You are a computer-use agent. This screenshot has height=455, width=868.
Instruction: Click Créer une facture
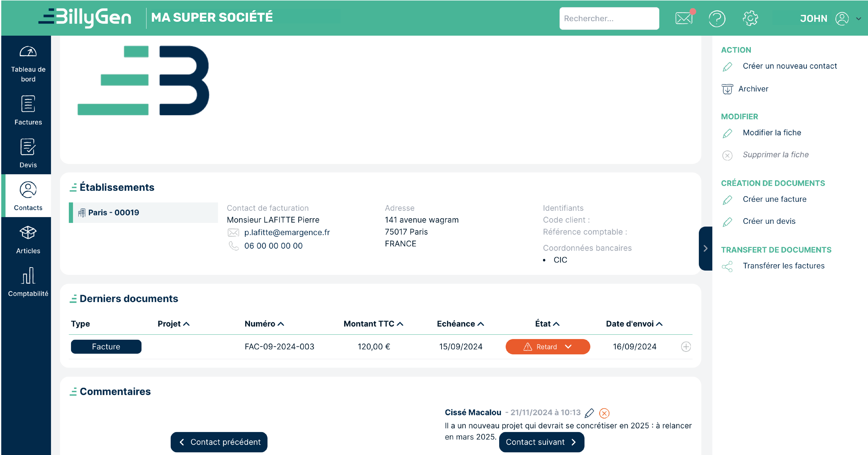[x=774, y=199]
